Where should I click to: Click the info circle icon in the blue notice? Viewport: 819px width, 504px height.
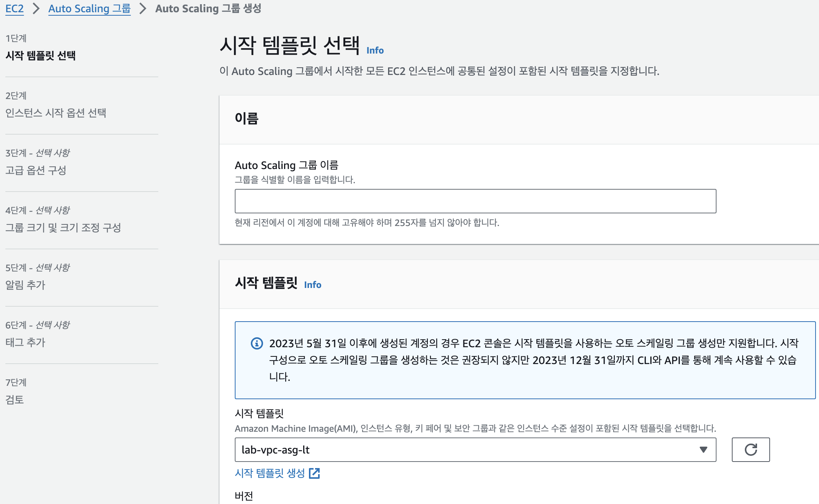257,343
